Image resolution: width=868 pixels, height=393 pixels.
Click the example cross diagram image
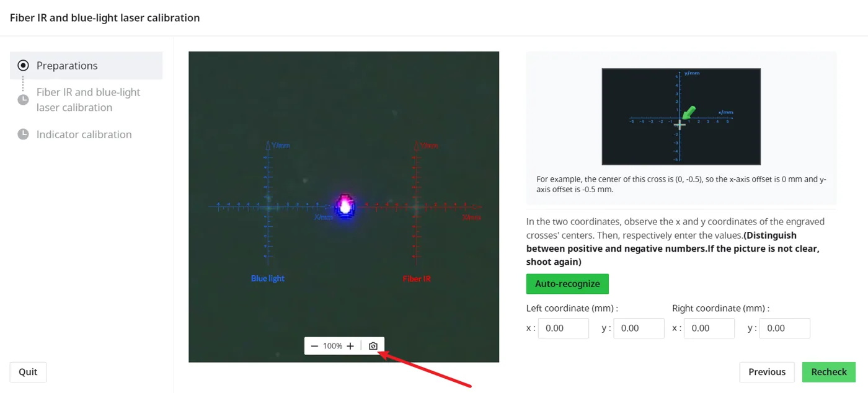tap(681, 117)
